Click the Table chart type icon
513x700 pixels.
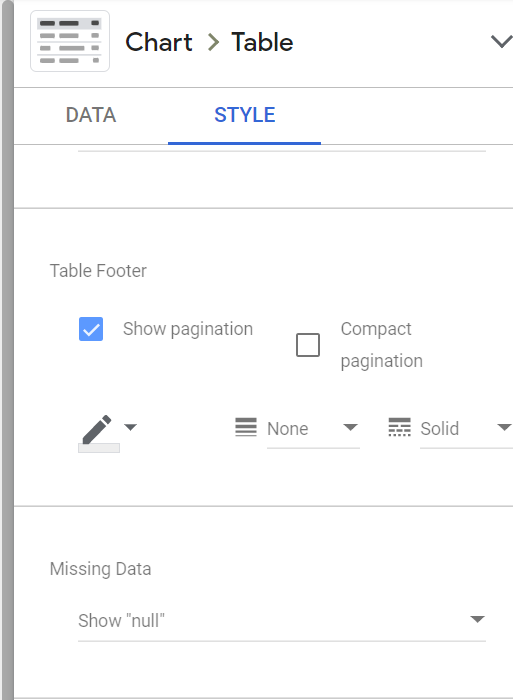pos(70,41)
